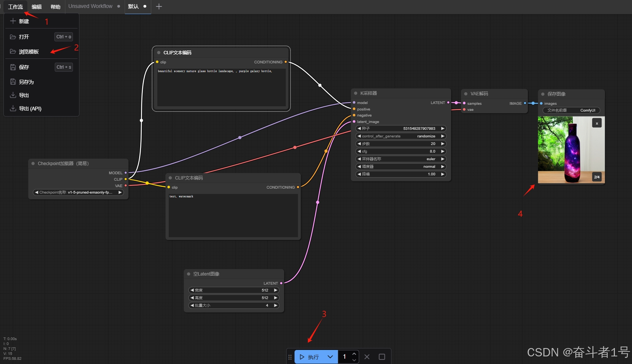Select previous checkpoint with left arrow

pos(36,192)
